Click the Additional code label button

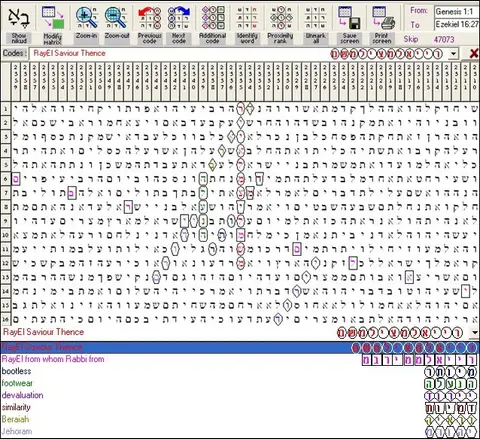(213, 38)
